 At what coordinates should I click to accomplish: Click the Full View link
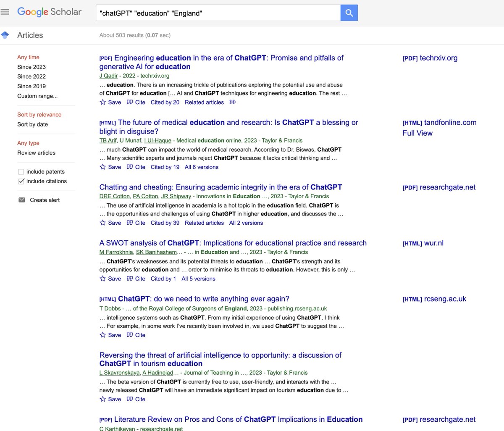(417, 133)
